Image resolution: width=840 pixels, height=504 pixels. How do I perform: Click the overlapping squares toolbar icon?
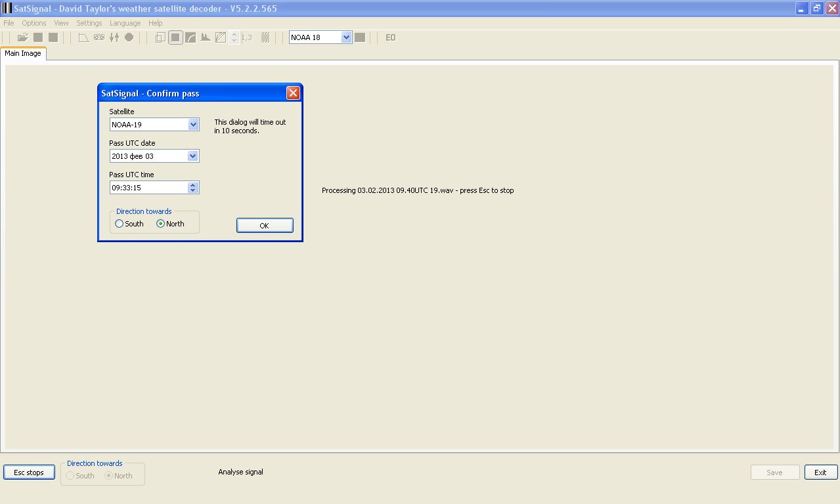[160, 37]
